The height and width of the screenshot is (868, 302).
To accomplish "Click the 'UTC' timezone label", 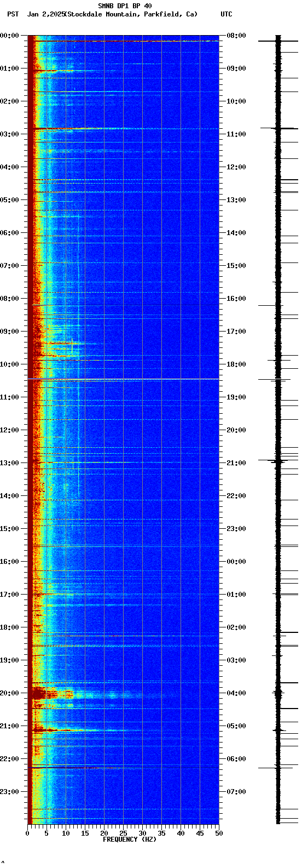I will (x=226, y=14).
